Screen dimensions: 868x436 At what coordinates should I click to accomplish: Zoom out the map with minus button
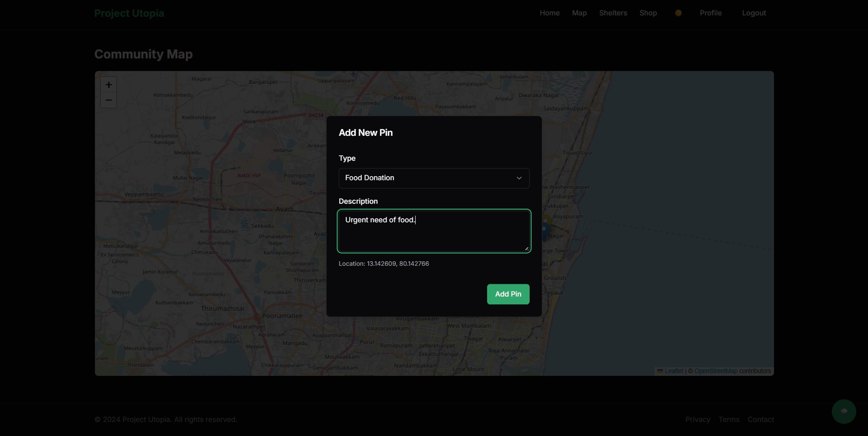(x=109, y=100)
